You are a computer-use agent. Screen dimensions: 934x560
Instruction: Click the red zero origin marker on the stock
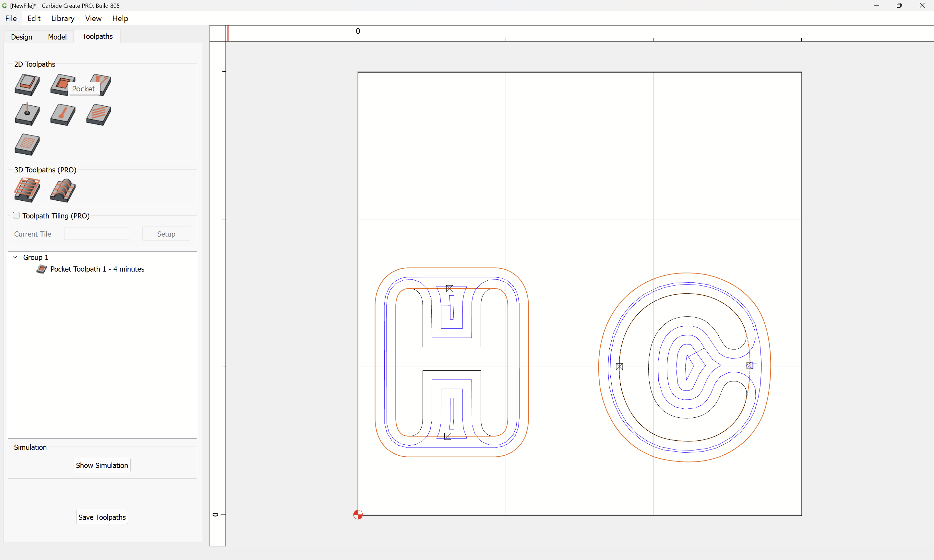coord(358,515)
